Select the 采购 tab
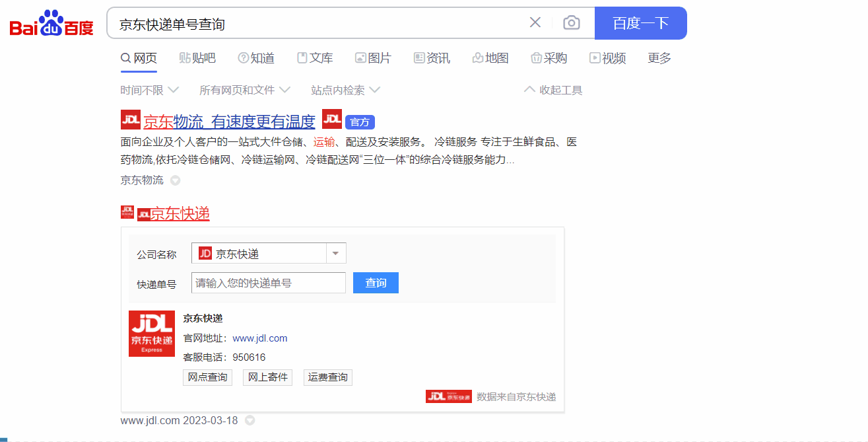Image resolution: width=868 pixels, height=442 pixels. (549, 58)
